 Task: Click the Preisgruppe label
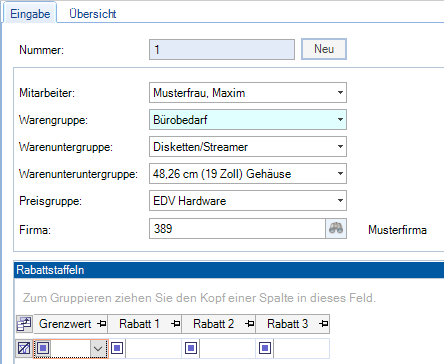(x=50, y=201)
